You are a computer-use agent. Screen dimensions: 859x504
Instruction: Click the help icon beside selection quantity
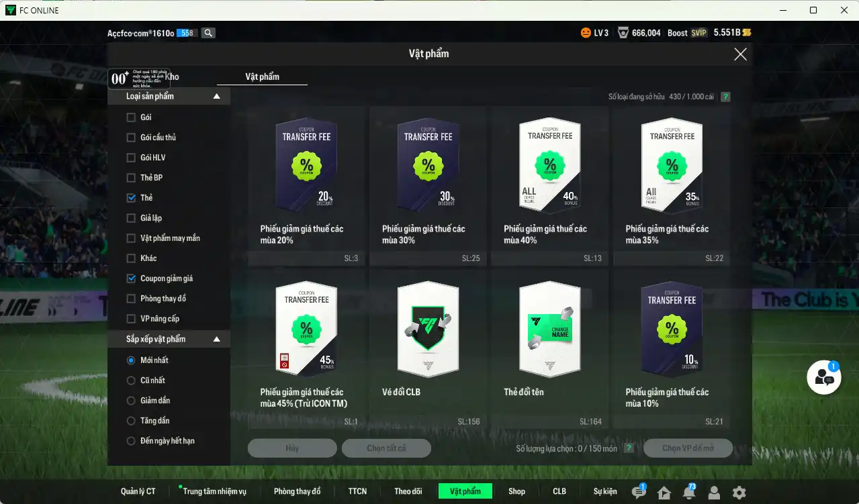(629, 448)
